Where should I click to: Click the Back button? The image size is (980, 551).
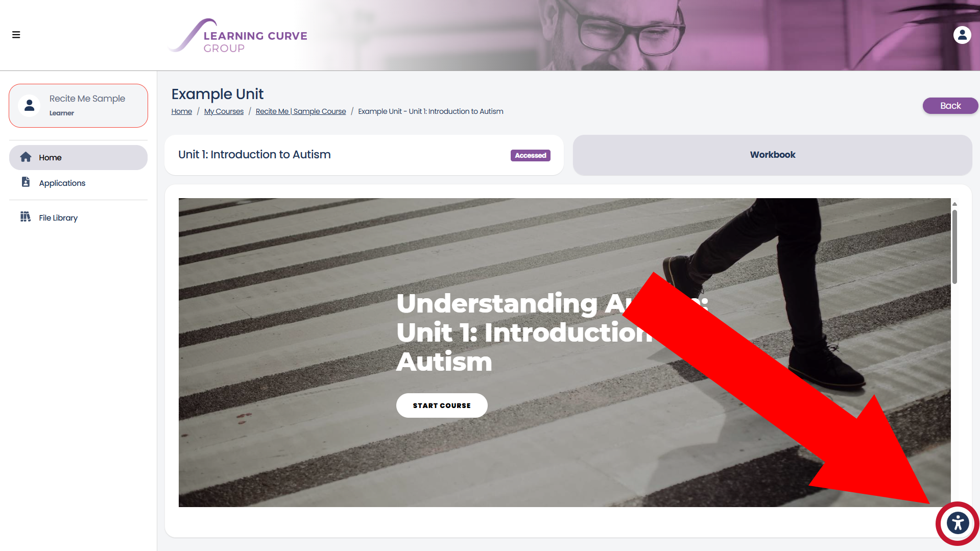(x=950, y=106)
